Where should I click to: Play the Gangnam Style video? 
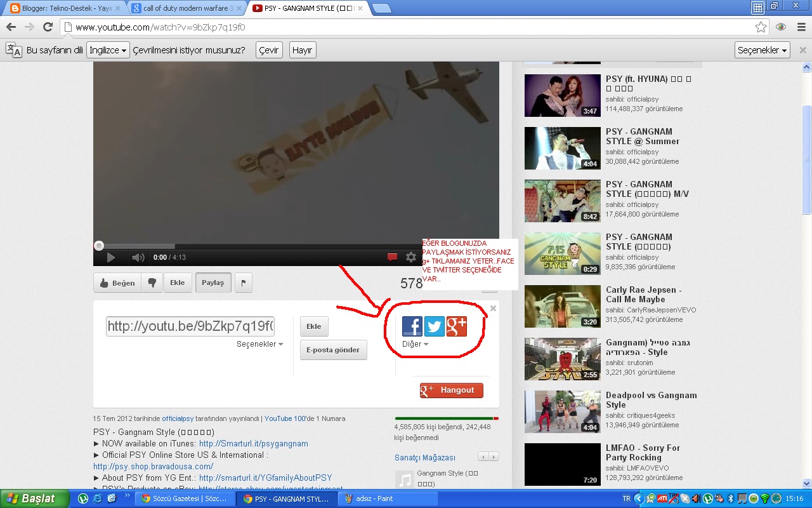[x=111, y=257]
